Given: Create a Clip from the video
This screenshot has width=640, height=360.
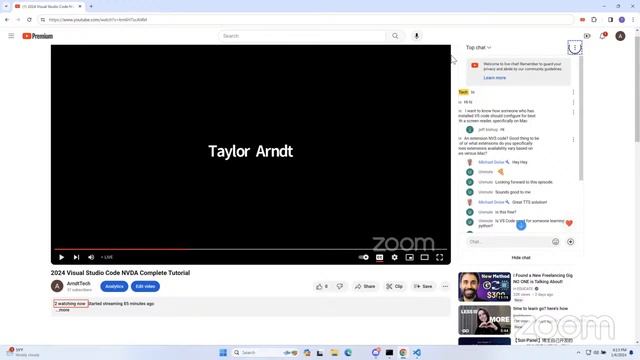Looking at the screenshot, I should 394,287.
